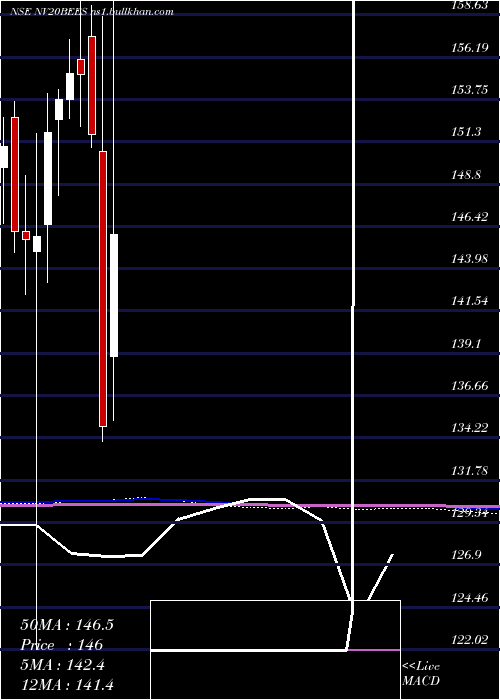Click the 156.19 price axis label
Image resolution: width=500 pixels, height=700 pixels.
point(470,47)
